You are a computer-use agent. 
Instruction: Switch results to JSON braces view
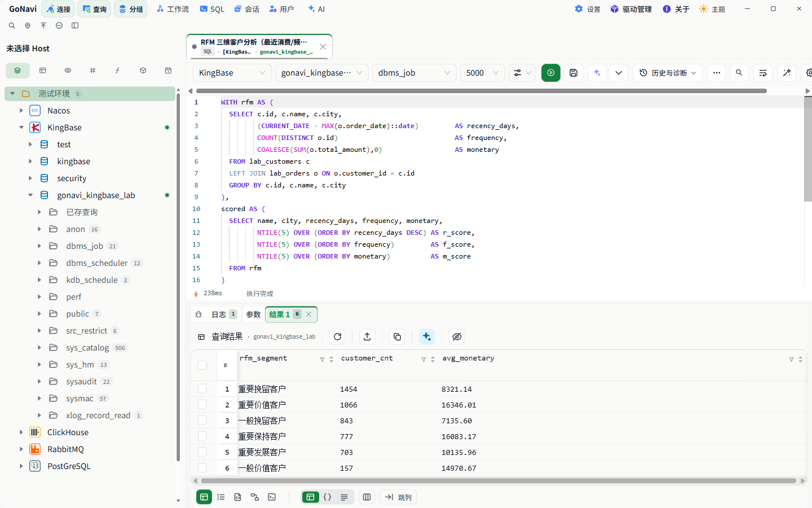328,497
